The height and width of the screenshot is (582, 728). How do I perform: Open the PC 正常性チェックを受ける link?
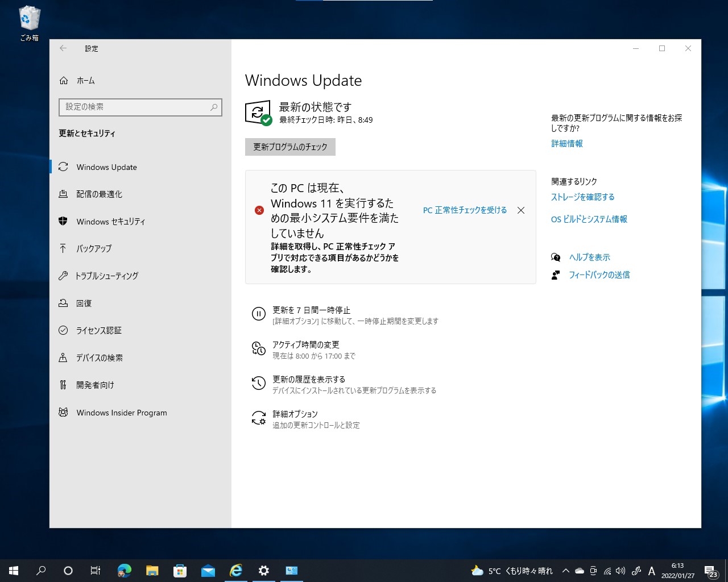464,210
